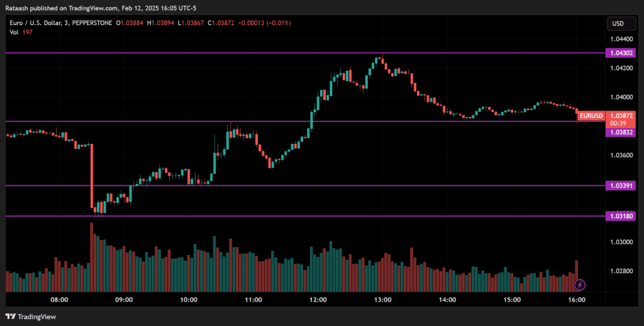Click the 1.03391 horizontal line label
The width and height of the screenshot is (644, 326).
pyautogui.click(x=621, y=186)
